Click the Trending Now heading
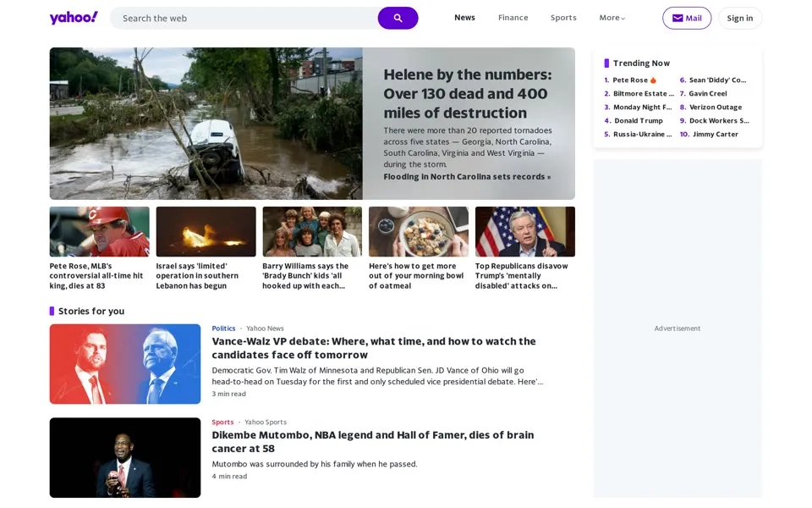 642,63
